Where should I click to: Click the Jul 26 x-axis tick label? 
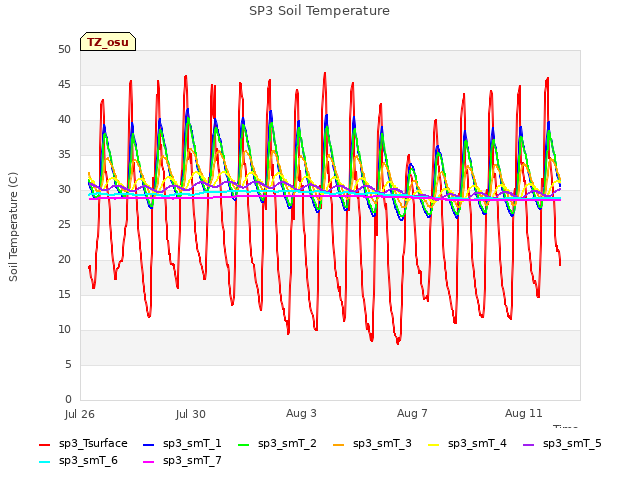tap(80, 414)
